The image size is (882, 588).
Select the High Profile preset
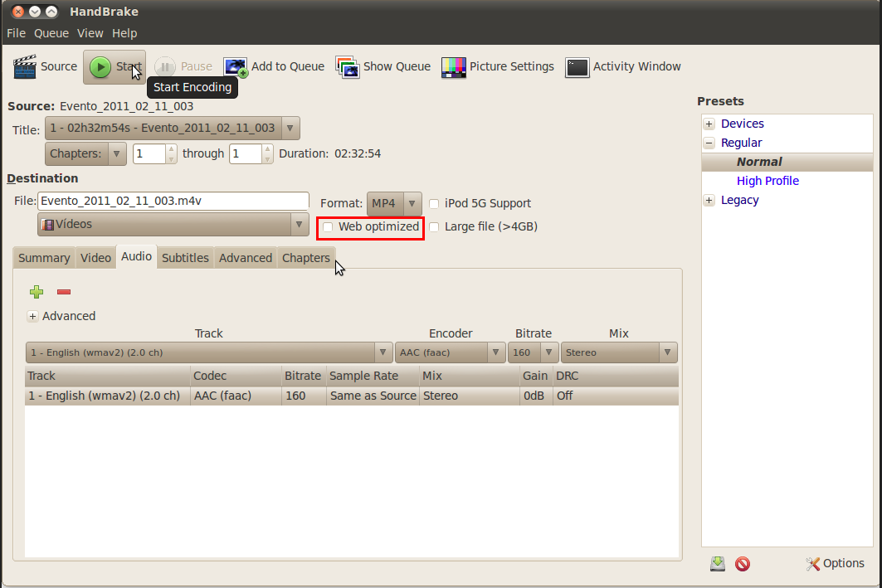pos(767,181)
